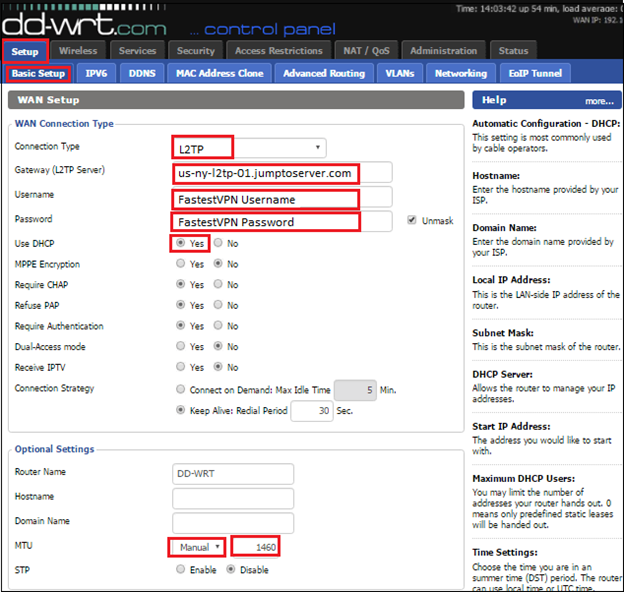This screenshot has height=592, width=624.
Task: Open the Wireless main tab
Action: coord(78,51)
